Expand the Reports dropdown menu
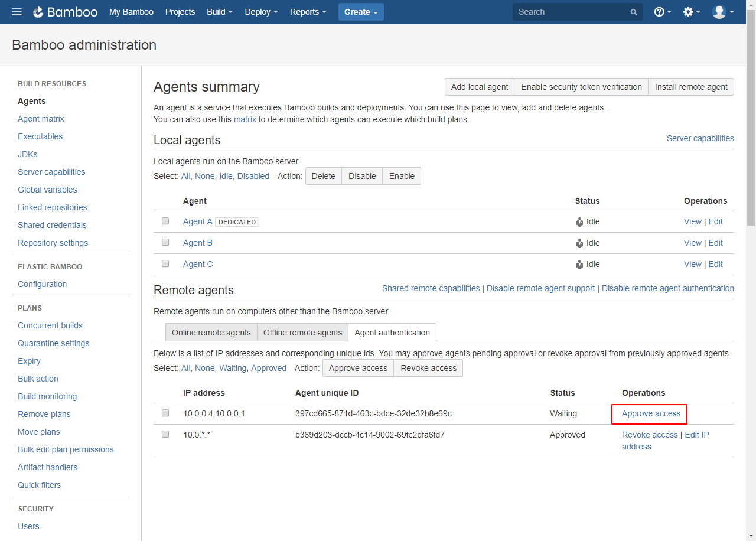The width and height of the screenshot is (756, 541). pyautogui.click(x=308, y=12)
